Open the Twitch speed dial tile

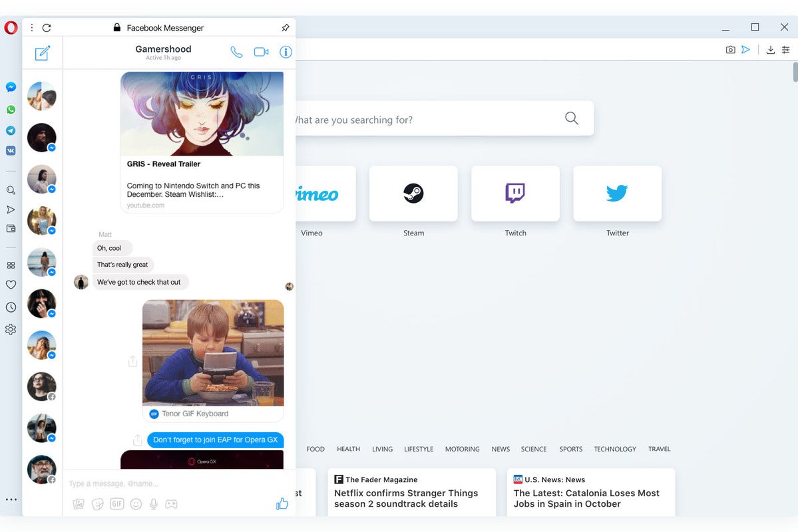(516, 194)
